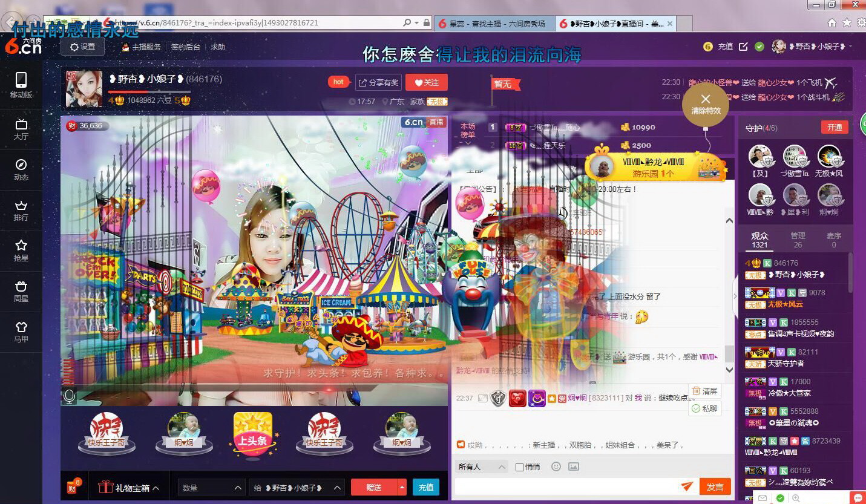Open the address bar search dropdown arrow
This screenshot has height=504, width=866.
[416, 23]
